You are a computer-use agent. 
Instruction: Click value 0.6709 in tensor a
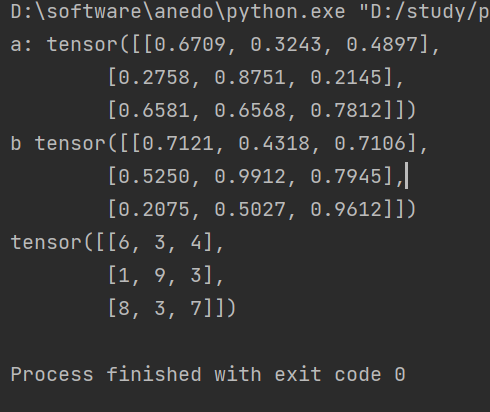point(190,45)
